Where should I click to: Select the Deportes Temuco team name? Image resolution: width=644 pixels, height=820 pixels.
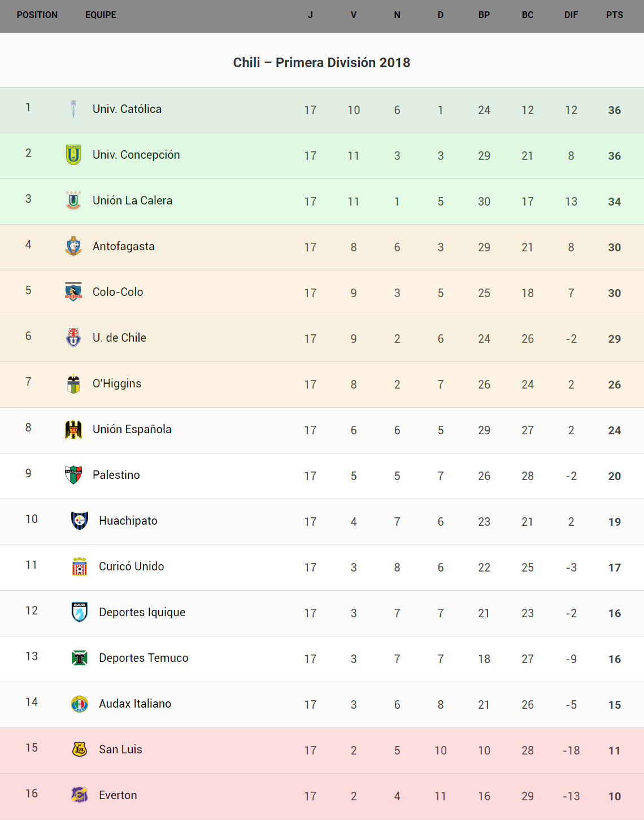[x=143, y=658]
